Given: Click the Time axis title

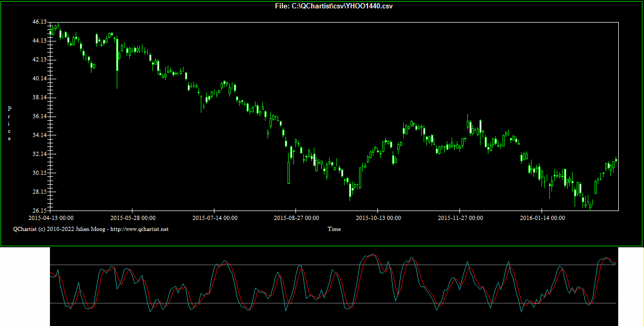Looking at the screenshot, I should tap(334, 229).
